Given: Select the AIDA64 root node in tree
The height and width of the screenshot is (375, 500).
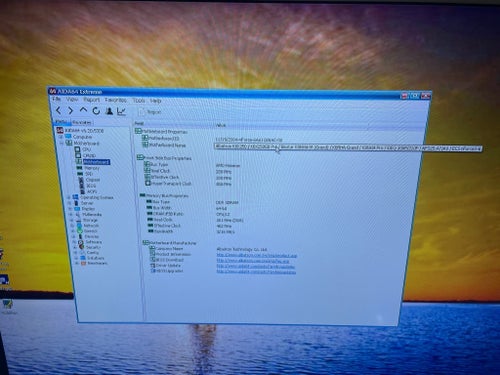Looking at the screenshot, I should pyautogui.click(x=80, y=130).
